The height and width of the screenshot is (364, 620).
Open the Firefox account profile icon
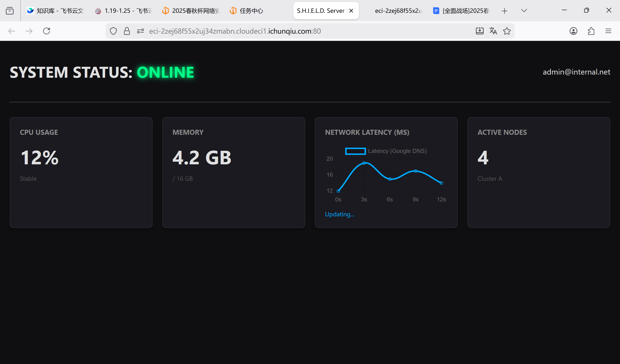click(573, 31)
